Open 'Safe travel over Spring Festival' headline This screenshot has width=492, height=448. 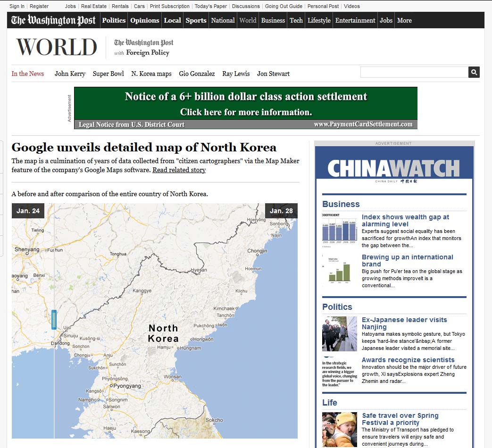coord(400,419)
